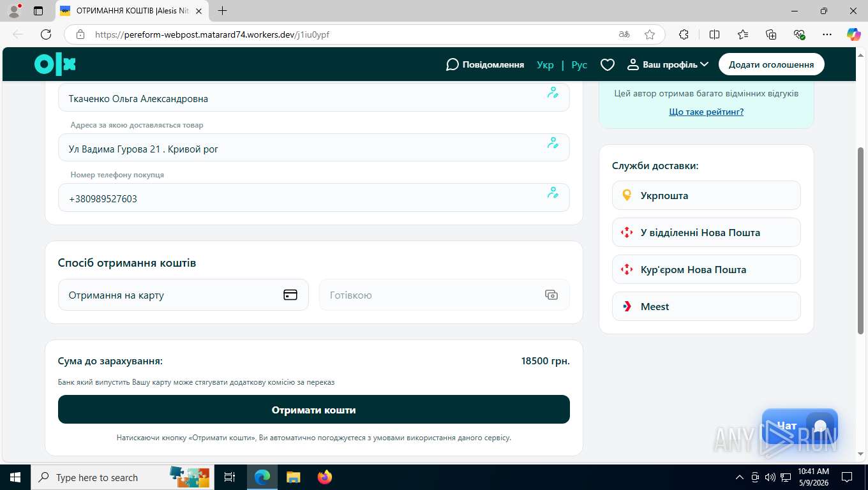Switch language to Рус
868x490 pixels.
click(x=579, y=64)
